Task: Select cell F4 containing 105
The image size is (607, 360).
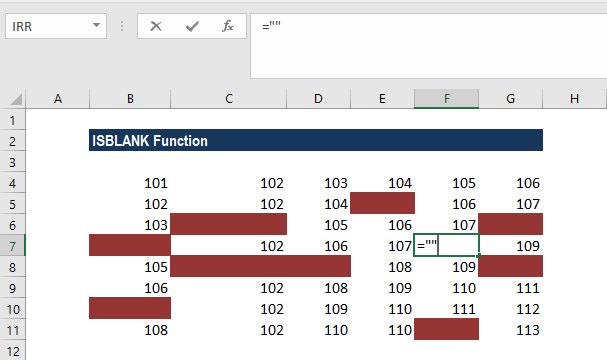Action: pyautogui.click(x=446, y=183)
